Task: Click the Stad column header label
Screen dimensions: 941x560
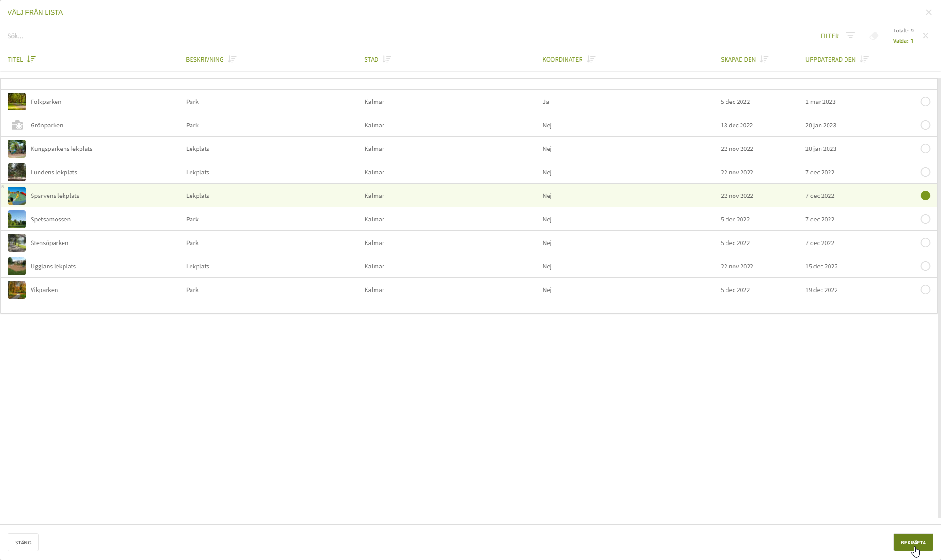Action: 371,59
